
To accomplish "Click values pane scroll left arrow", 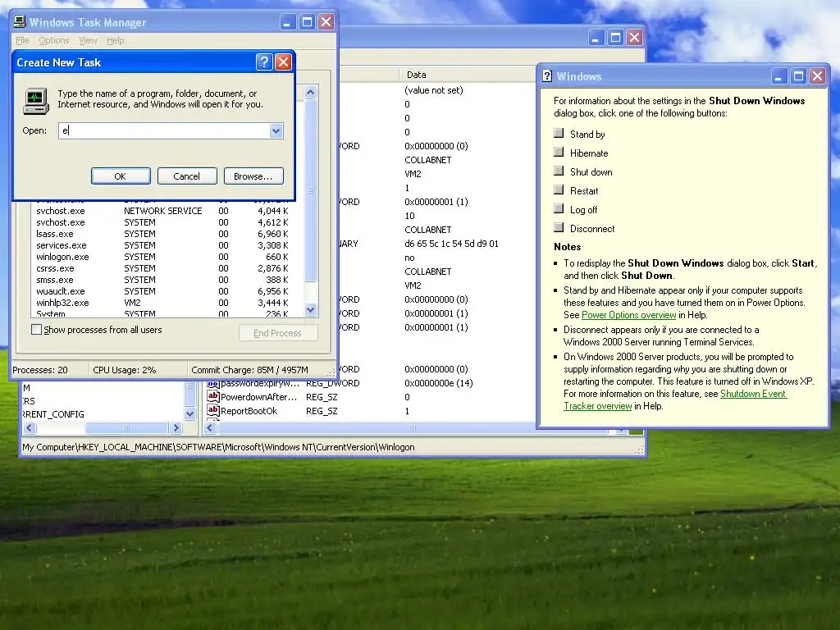I will click(x=209, y=427).
